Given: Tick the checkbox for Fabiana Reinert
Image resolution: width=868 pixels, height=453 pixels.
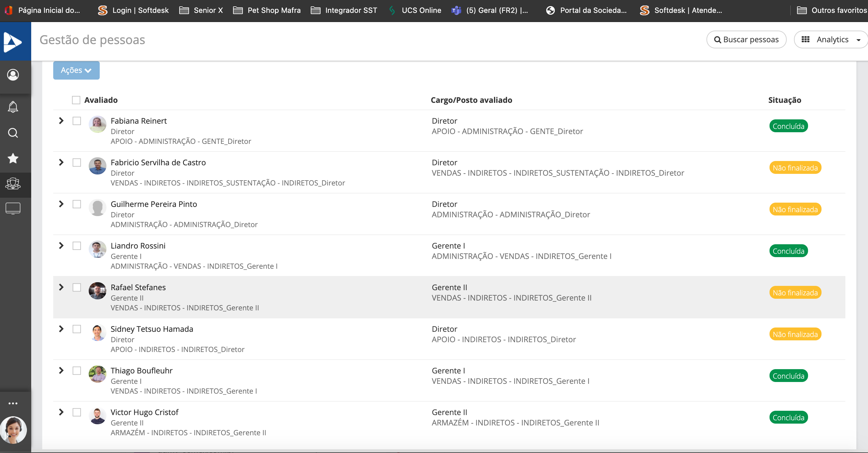Looking at the screenshot, I should click(77, 121).
